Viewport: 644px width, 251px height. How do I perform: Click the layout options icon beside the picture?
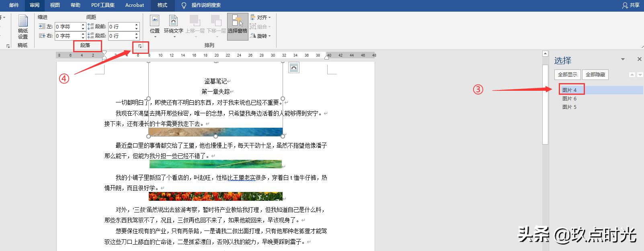click(294, 68)
